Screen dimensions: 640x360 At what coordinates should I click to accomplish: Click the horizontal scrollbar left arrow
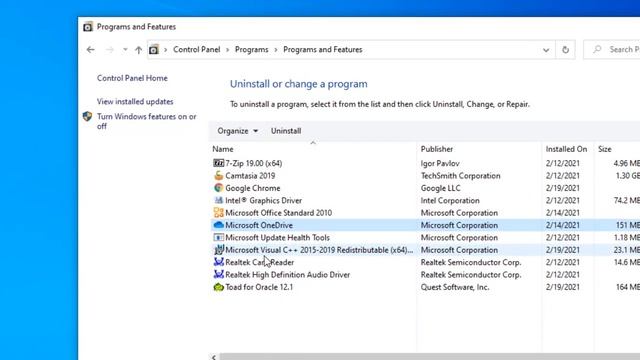click(214, 357)
